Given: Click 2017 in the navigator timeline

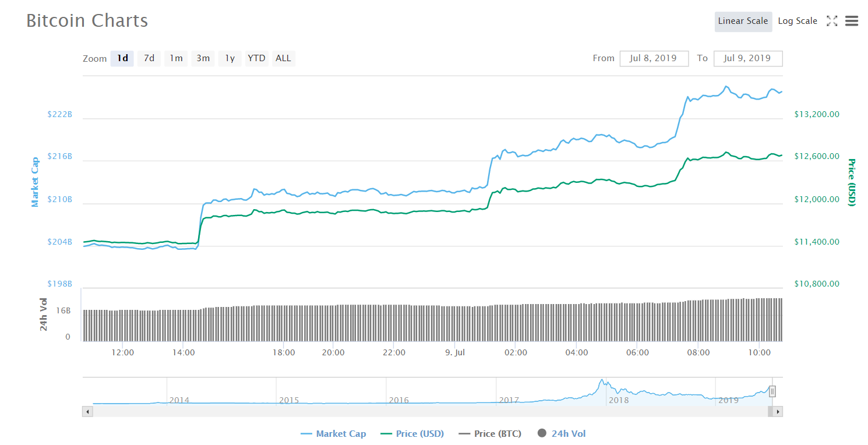Looking at the screenshot, I should tap(509, 400).
